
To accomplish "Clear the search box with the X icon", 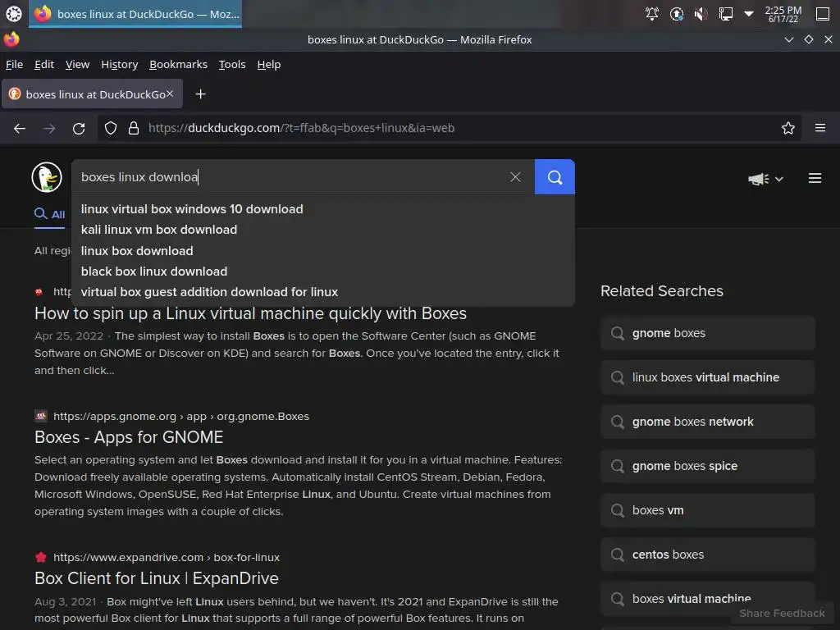I will pos(515,177).
